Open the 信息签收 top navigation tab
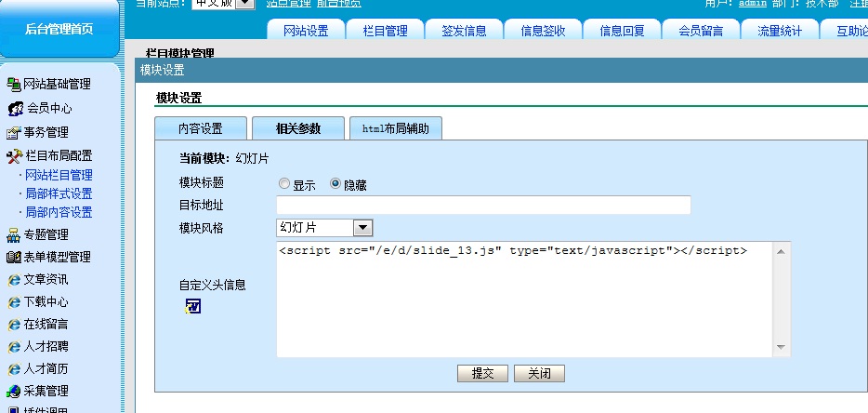This screenshot has width=868, height=413. [x=543, y=31]
